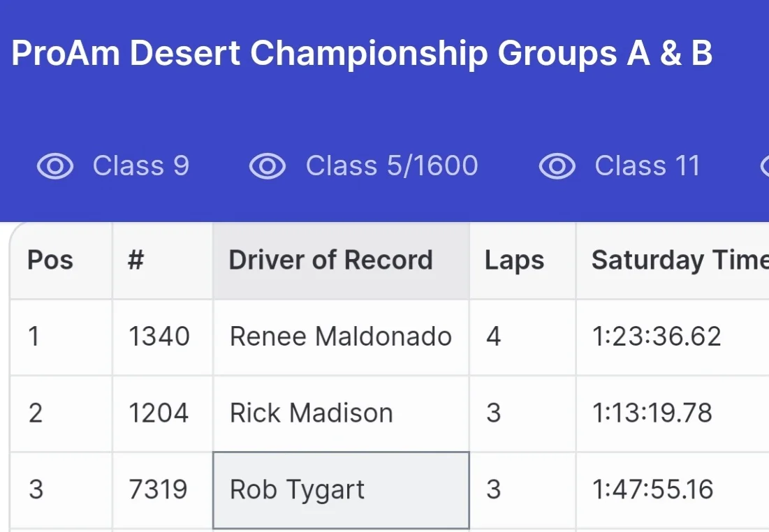Screen dimensions: 769x532
Task: Toggle the Class 9 eye icon
Action: [x=55, y=166]
